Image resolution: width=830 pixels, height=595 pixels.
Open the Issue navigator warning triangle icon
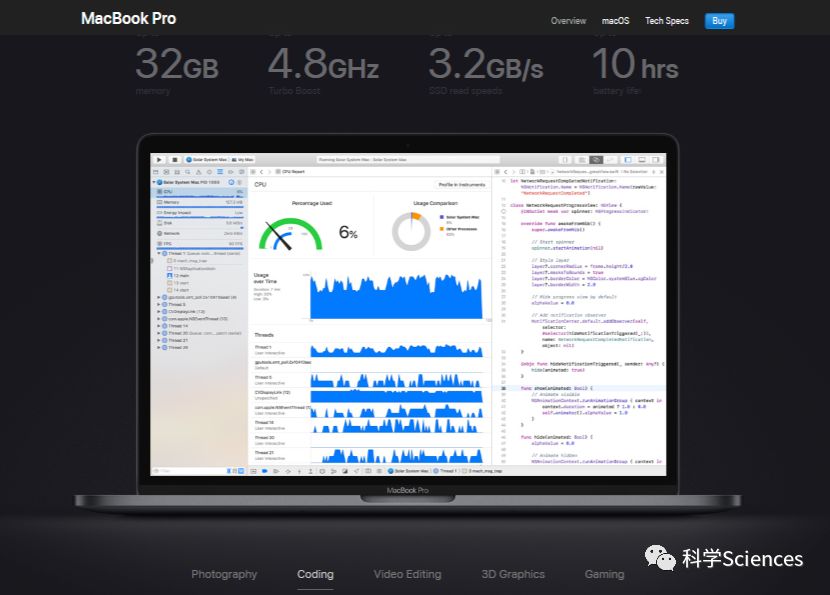[x=199, y=172]
